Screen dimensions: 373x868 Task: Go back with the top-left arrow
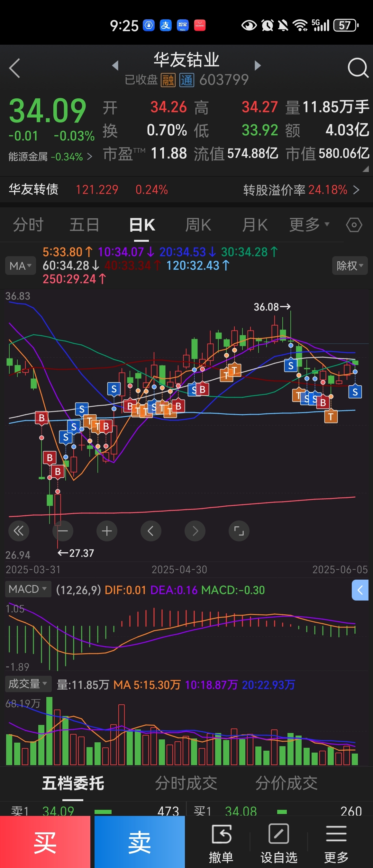[x=14, y=68]
